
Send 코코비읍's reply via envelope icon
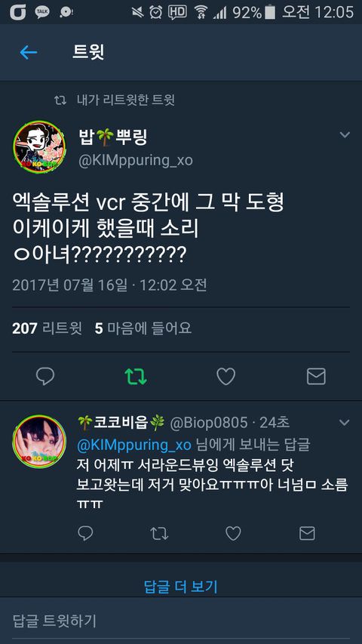307,533
